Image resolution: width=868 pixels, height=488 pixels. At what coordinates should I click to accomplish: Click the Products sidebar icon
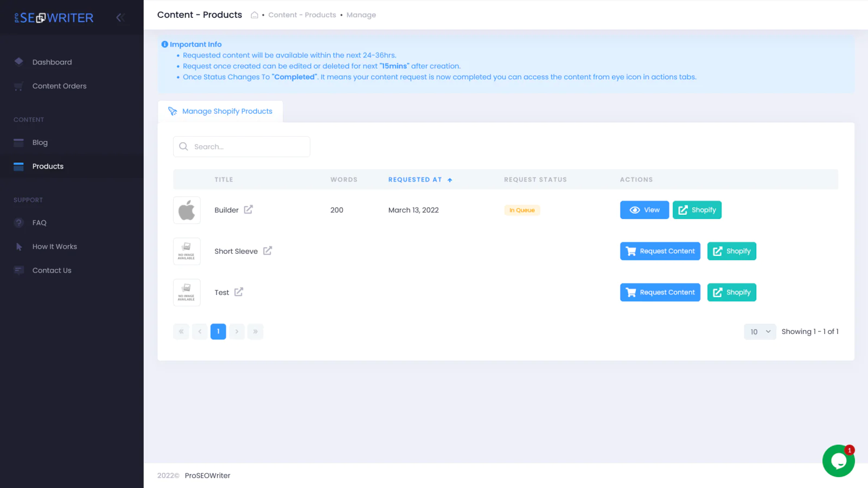pyautogui.click(x=19, y=166)
